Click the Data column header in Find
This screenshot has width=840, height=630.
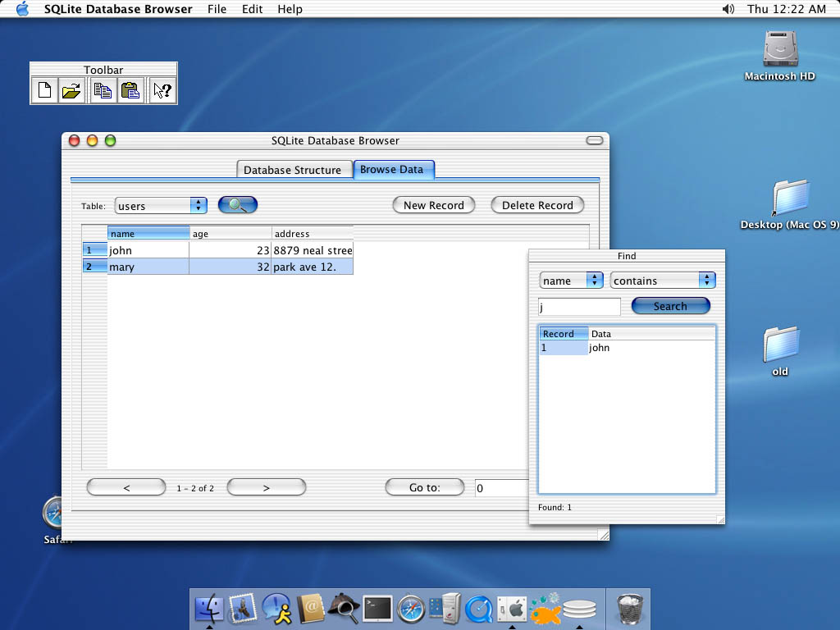click(x=651, y=333)
